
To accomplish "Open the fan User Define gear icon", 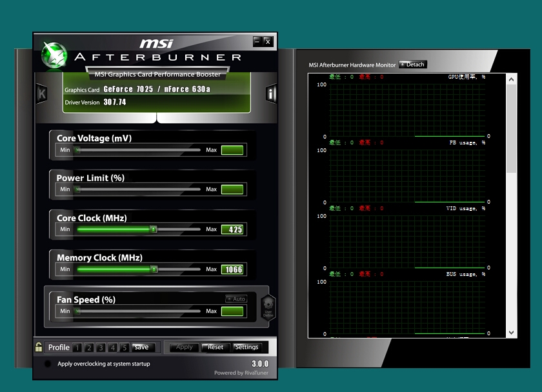I will (268, 307).
